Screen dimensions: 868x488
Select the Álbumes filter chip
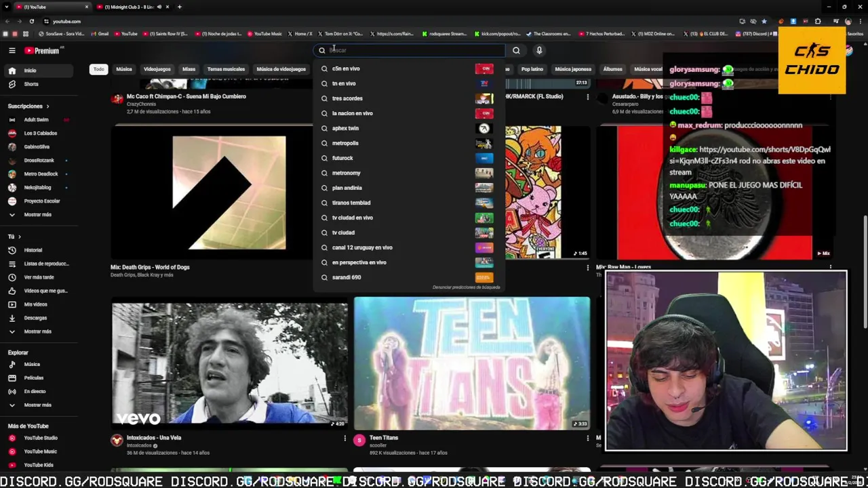click(612, 69)
